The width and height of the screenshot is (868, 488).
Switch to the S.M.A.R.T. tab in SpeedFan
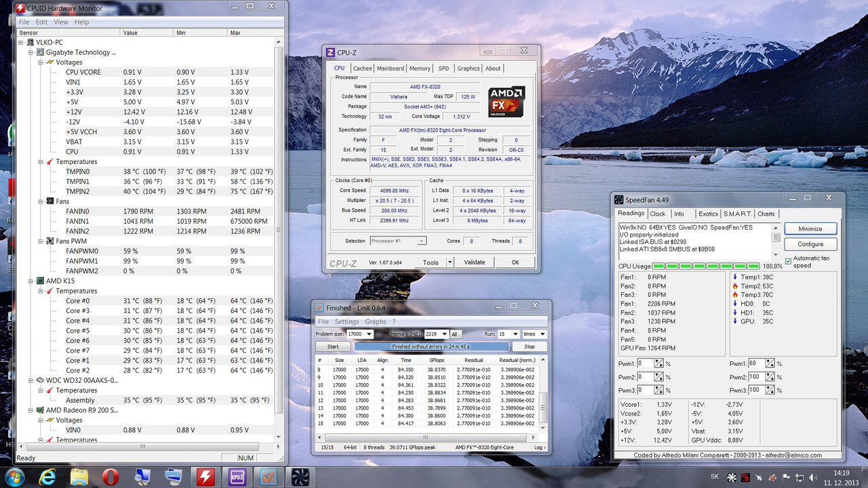pyautogui.click(x=737, y=213)
